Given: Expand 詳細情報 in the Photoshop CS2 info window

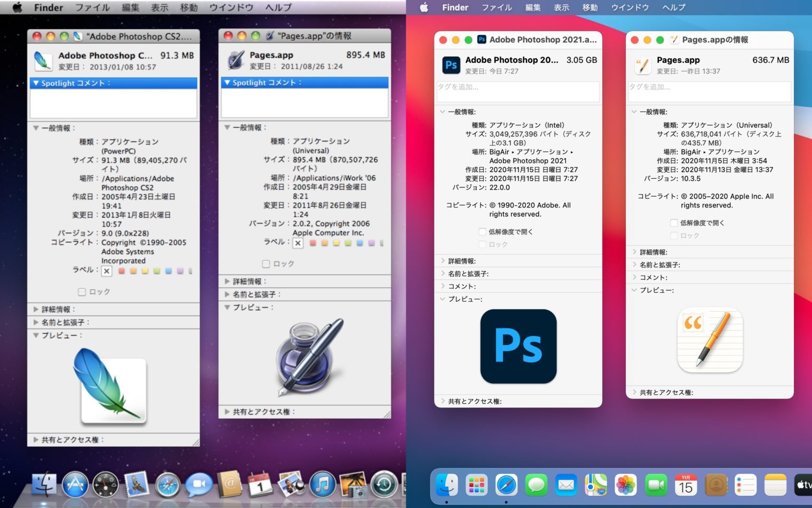Looking at the screenshot, I should pos(36,309).
